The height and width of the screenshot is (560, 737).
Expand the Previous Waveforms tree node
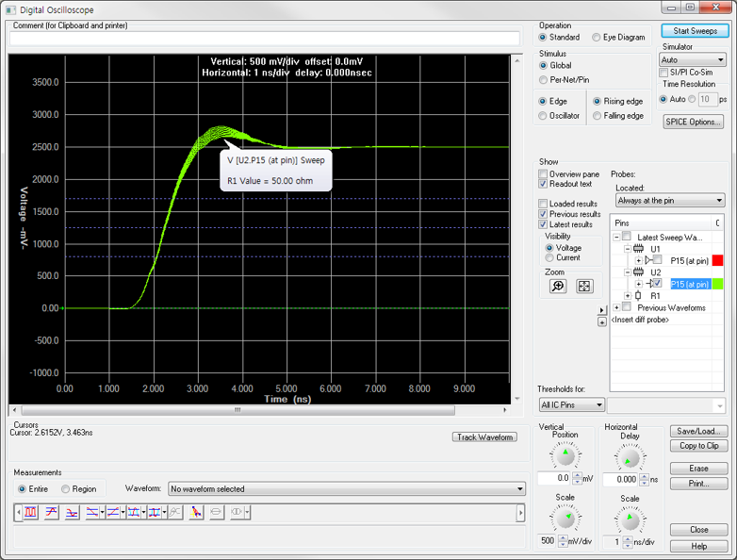(616, 307)
